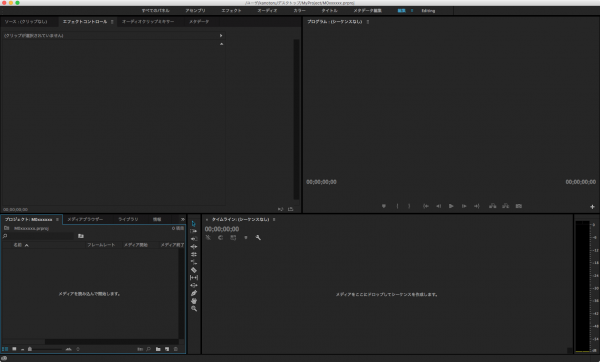The height and width of the screenshot is (362, 600).
Task: Click Mark In in the Program monitor
Action: coord(397,206)
